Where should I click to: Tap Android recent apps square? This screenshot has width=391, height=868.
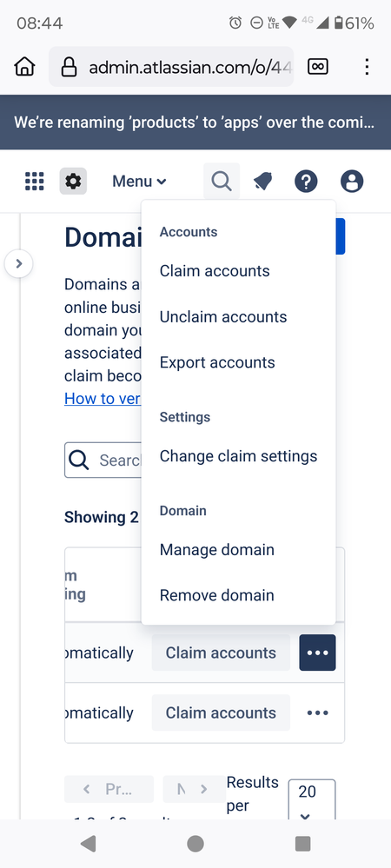pyautogui.click(x=302, y=844)
